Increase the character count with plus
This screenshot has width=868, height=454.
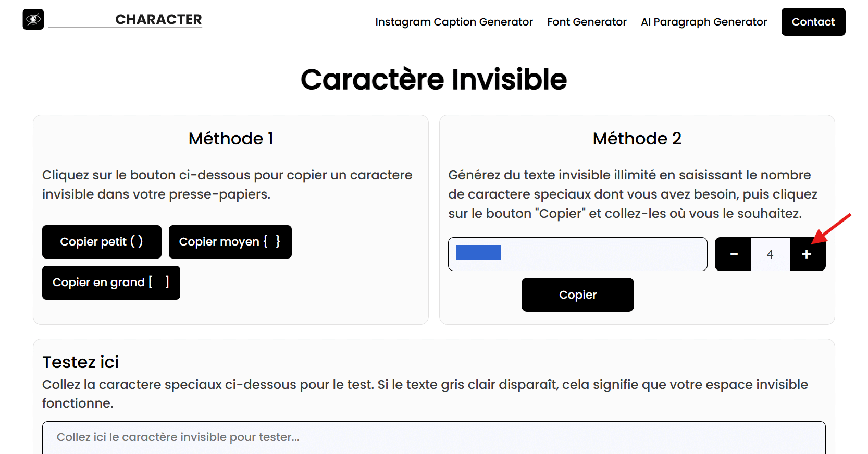tap(807, 254)
